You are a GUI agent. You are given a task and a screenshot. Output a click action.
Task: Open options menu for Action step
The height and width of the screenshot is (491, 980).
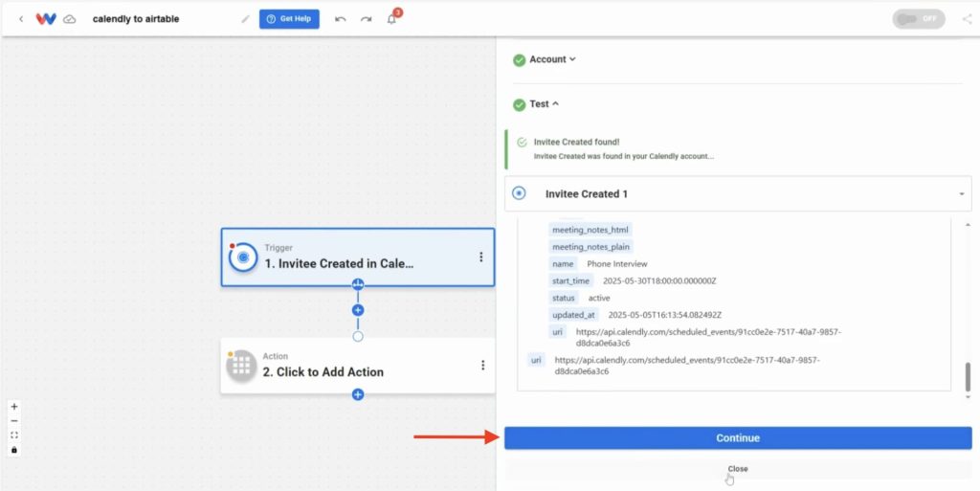tap(482, 365)
